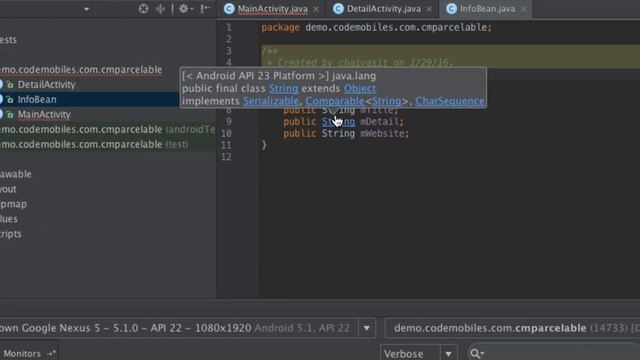This screenshot has height=360, width=640.
Task: Click the class icon on DetailActivity.java tab
Action: pos(338,9)
